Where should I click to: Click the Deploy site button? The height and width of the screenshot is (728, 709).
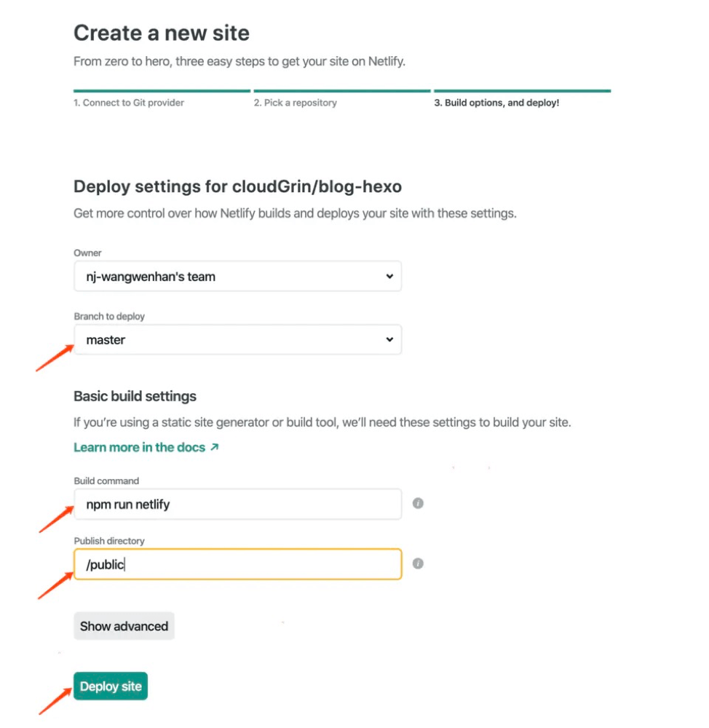[x=111, y=687]
